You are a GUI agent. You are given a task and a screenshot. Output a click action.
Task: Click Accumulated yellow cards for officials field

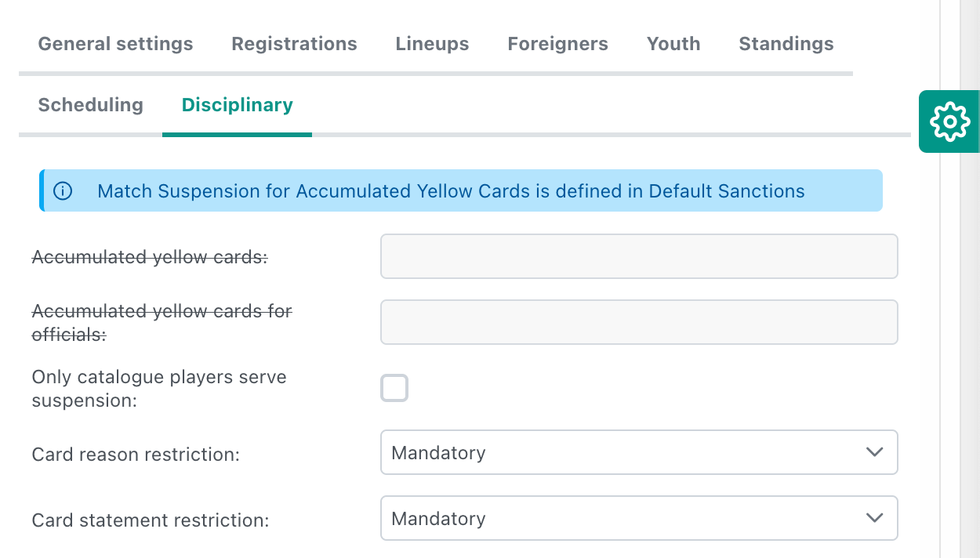point(639,322)
